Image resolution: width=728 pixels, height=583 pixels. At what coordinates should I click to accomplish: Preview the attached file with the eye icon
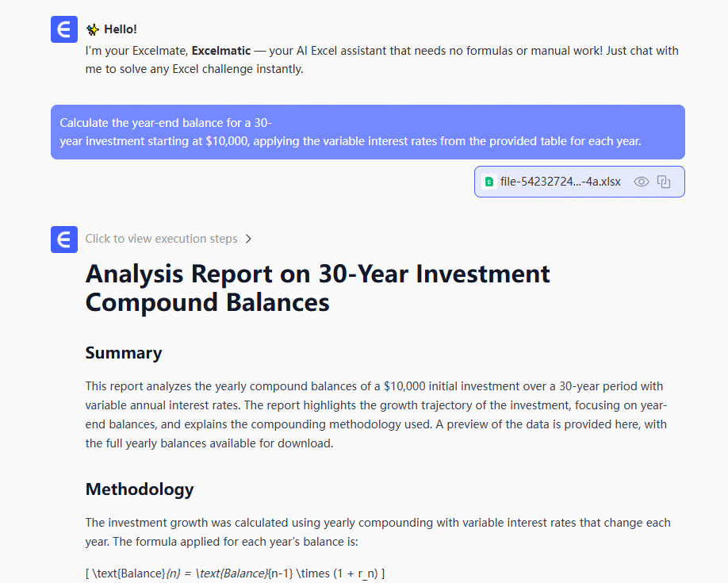tap(642, 182)
